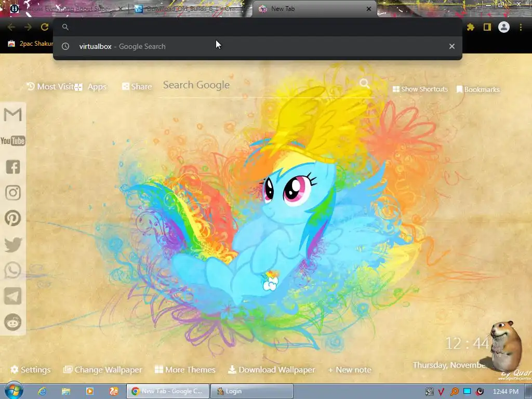Switch to New Tab - Google Chrome taskbar button

pos(168,391)
